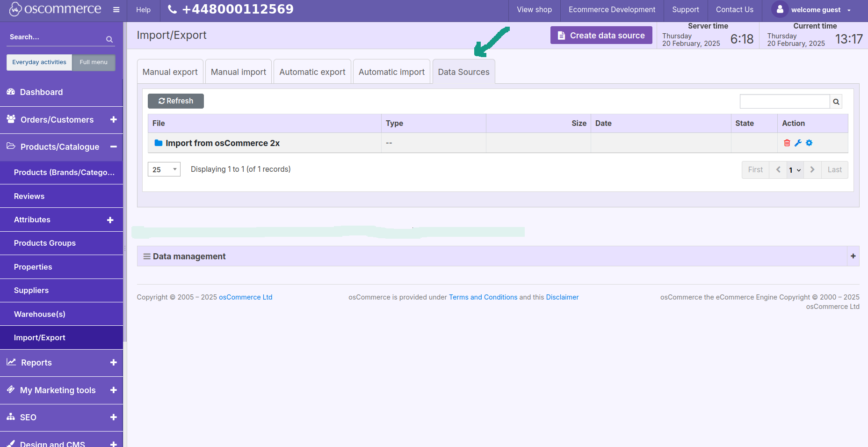This screenshot has width=868, height=447.
Task: Toggle the hamburger menu icon
Action: click(x=116, y=9)
